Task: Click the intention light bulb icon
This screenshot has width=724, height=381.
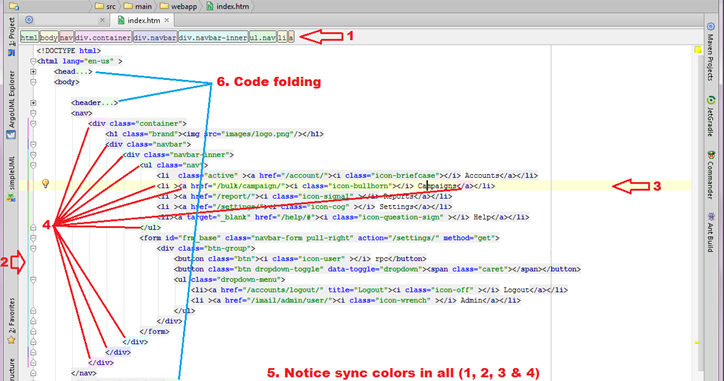Action: (x=45, y=184)
